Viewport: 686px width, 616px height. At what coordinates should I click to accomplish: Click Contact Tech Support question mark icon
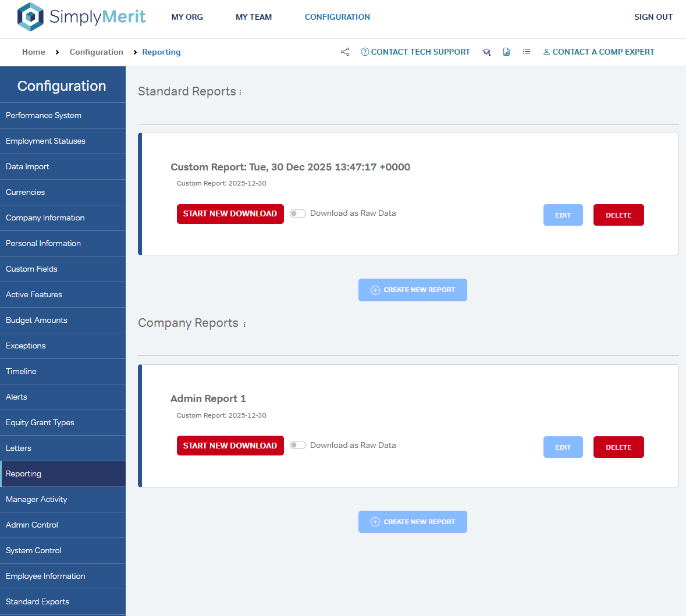point(365,52)
